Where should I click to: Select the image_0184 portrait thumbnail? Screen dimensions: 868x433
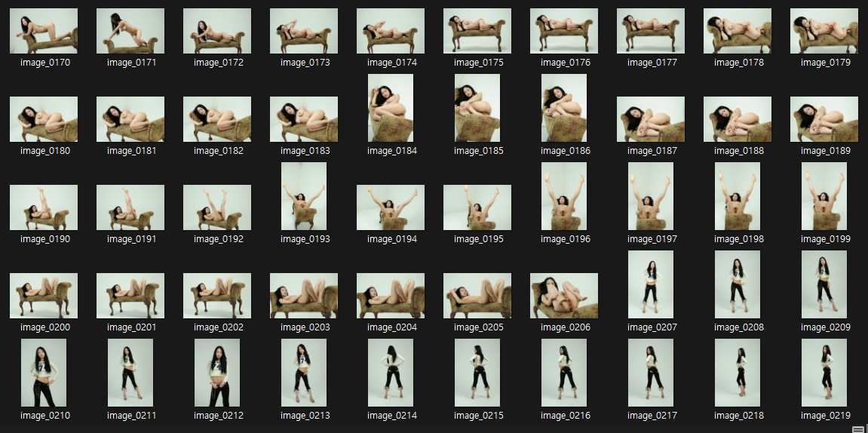(x=391, y=108)
